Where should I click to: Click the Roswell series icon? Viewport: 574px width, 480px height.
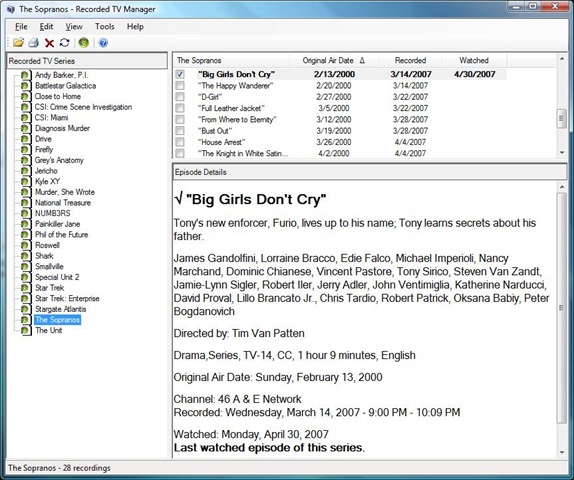(26, 245)
